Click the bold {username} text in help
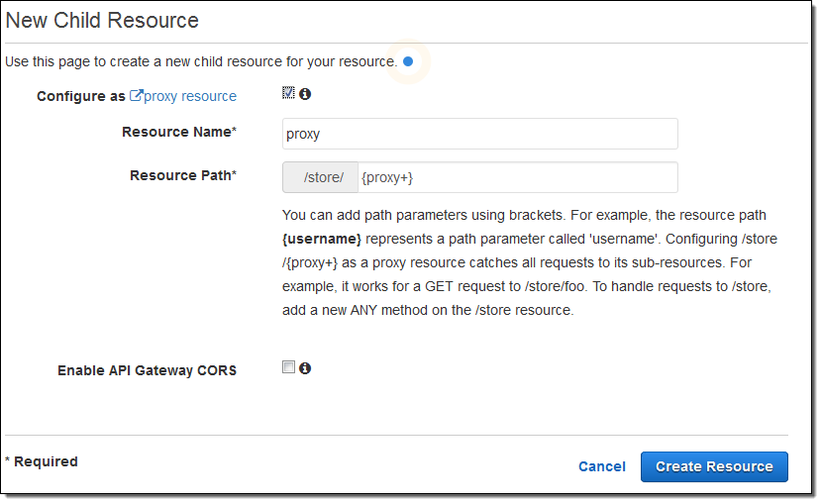This screenshot has height=504, width=822. click(322, 239)
